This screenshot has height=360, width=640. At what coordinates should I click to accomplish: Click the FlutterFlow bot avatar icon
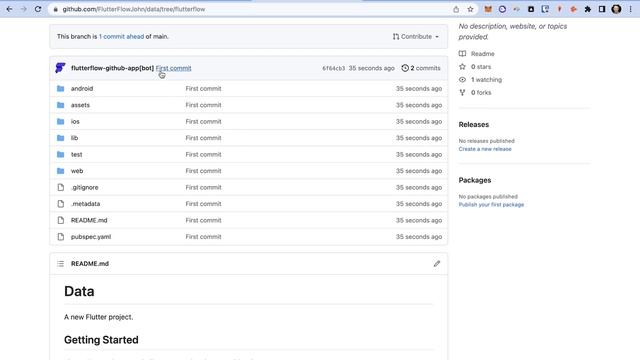click(60, 68)
